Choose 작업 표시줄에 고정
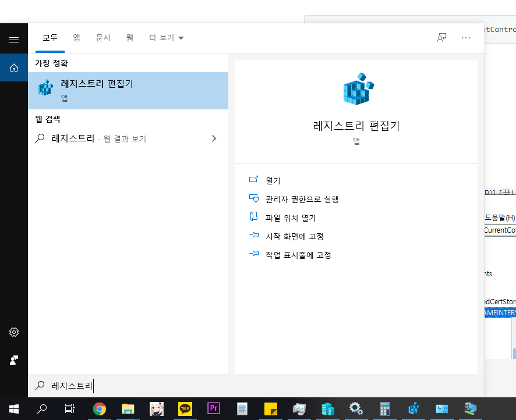This screenshot has height=420, width=516. 299,255
